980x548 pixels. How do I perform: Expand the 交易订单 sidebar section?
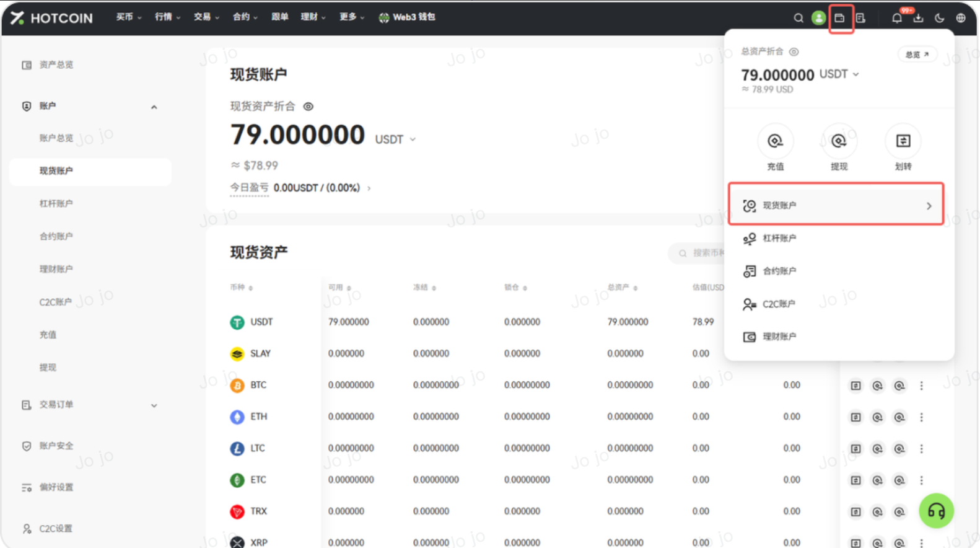click(154, 405)
